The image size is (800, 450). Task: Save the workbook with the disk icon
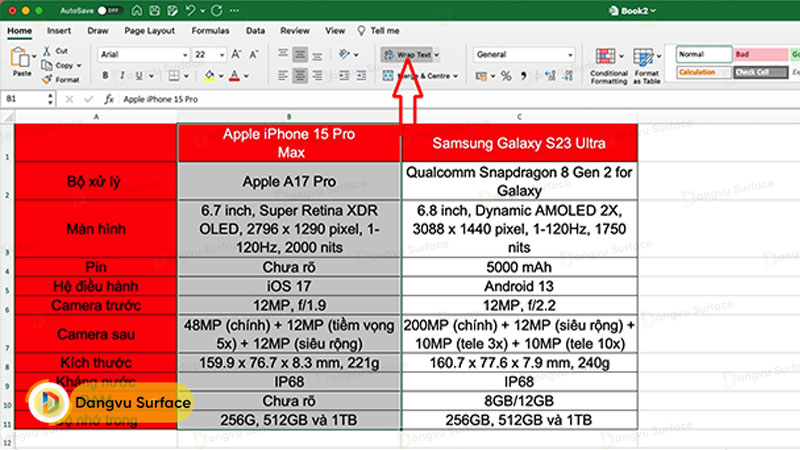155,10
